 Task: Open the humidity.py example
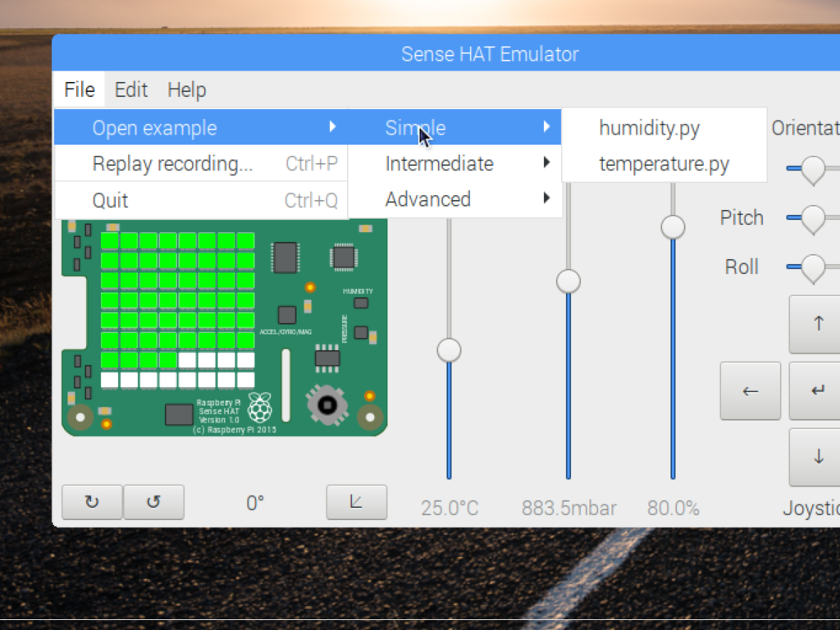[664, 127]
